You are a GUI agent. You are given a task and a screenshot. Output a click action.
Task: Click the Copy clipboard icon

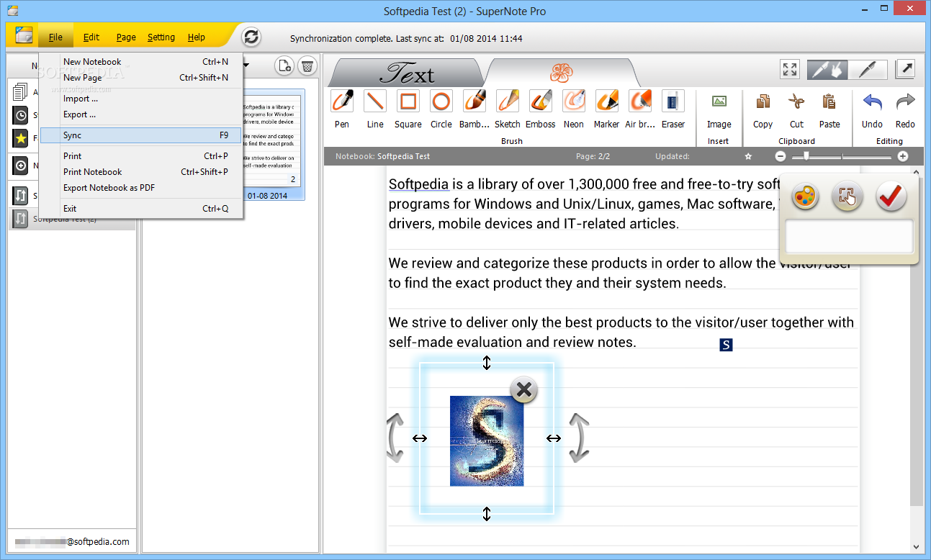763,101
